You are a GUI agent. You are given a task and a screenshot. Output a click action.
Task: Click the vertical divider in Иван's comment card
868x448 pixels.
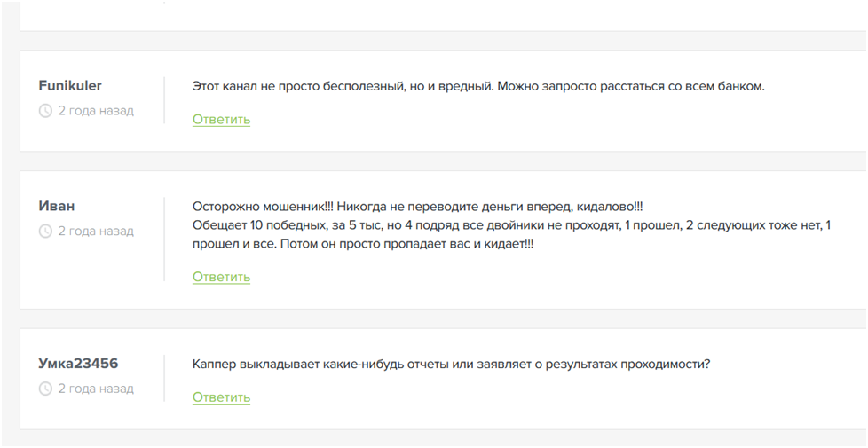(164, 240)
